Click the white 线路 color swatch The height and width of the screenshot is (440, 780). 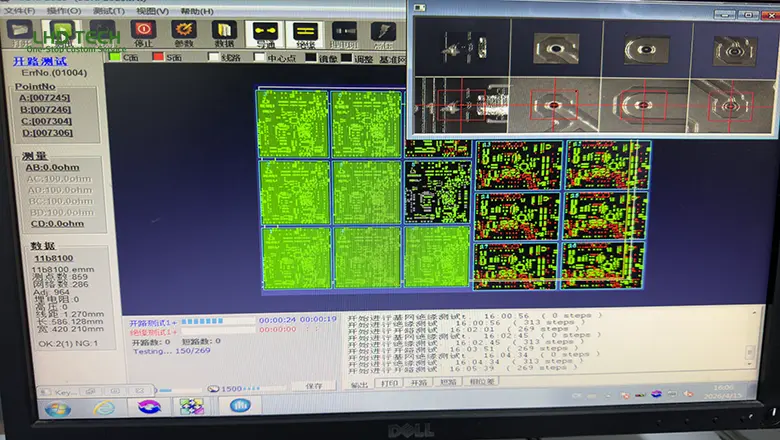coord(214,57)
